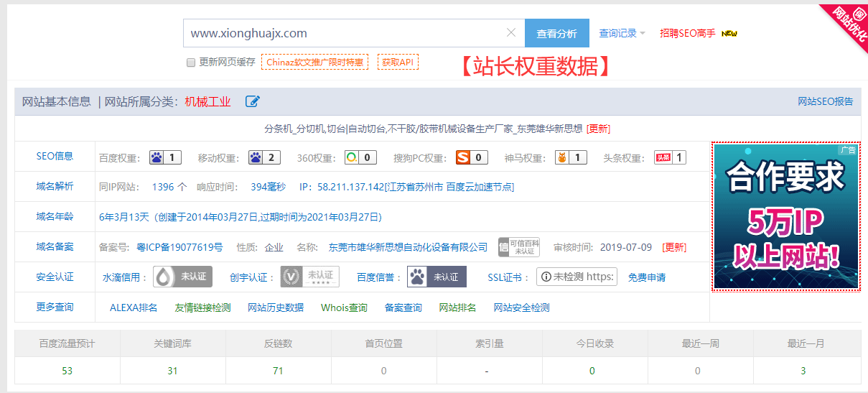868x393 pixels.
Task: Select the SEO信息 row label
Action: tap(55, 157)
